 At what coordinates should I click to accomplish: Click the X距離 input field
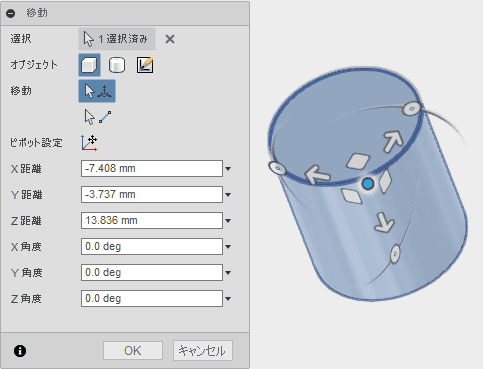coord(152,168)
